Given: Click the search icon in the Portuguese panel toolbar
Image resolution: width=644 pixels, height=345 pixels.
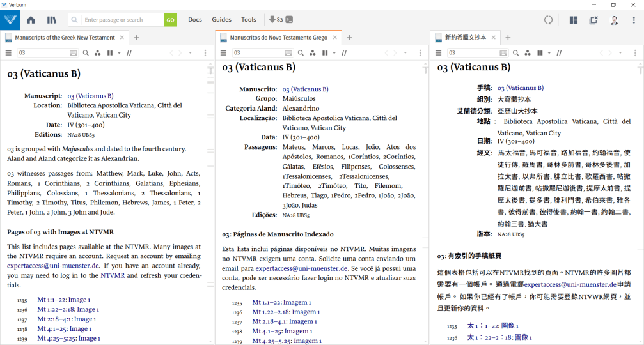Looking at the screenshot, I should [302, 53].
